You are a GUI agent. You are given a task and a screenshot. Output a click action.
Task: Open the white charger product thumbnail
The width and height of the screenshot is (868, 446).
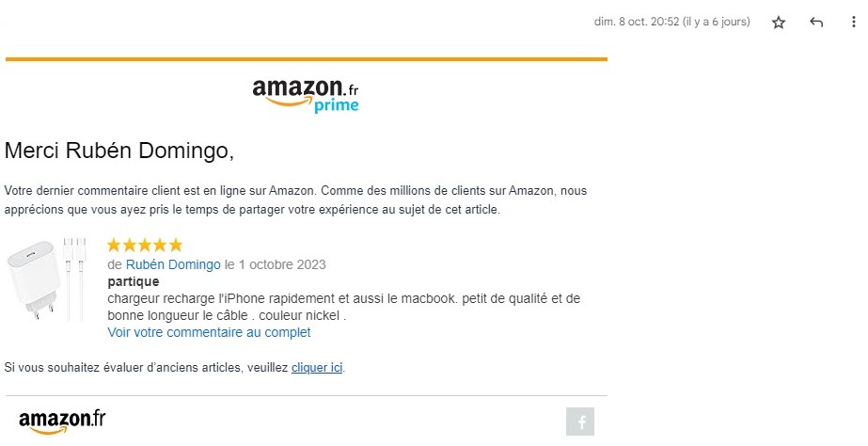click(x=46, y=279)
